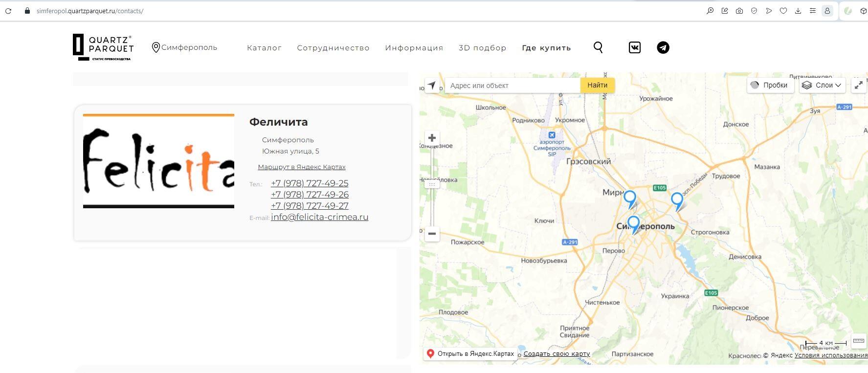This screenshot has height=373, width=868.
Task: Open the Telegram channel icon
Action: [x=663, y=47]
